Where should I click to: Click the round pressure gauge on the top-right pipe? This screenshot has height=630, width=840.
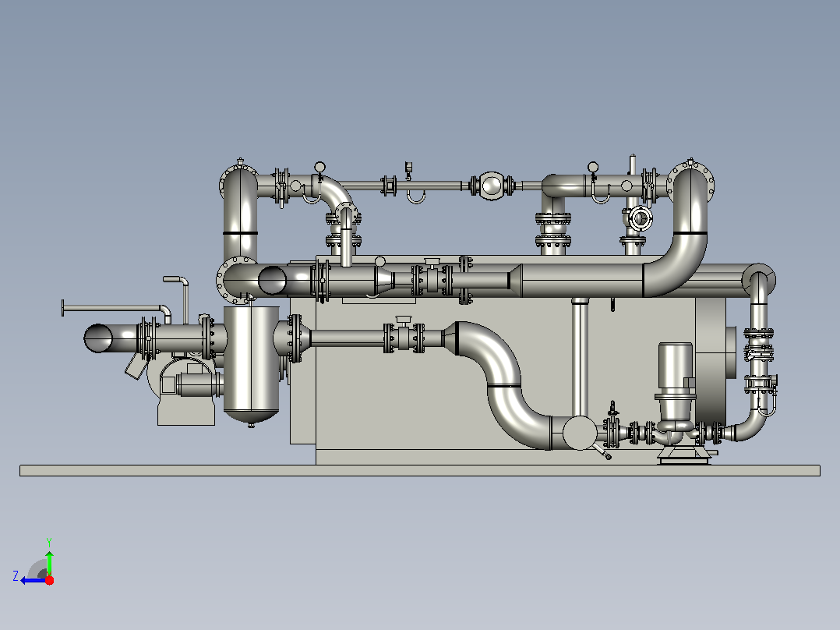[593, 167]
